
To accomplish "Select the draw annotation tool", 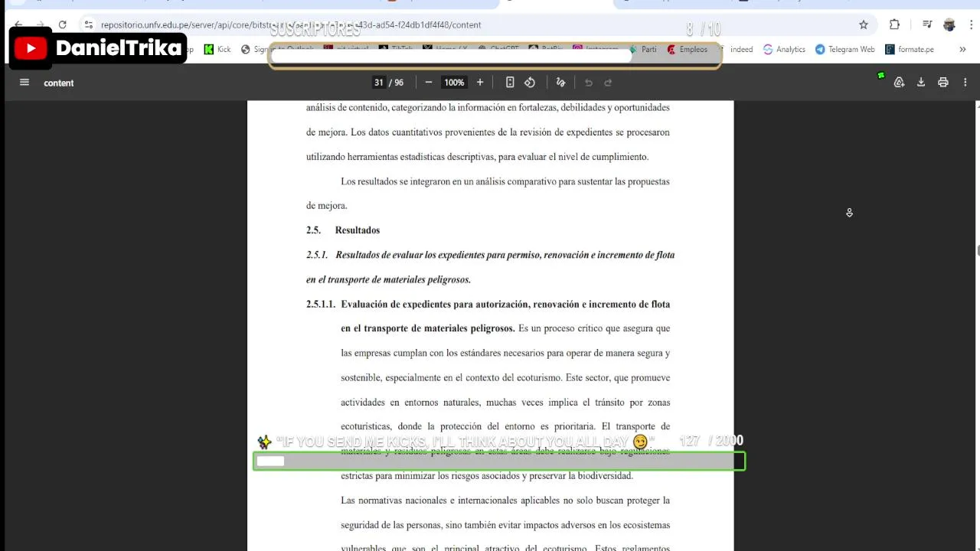I will (560, 83).
